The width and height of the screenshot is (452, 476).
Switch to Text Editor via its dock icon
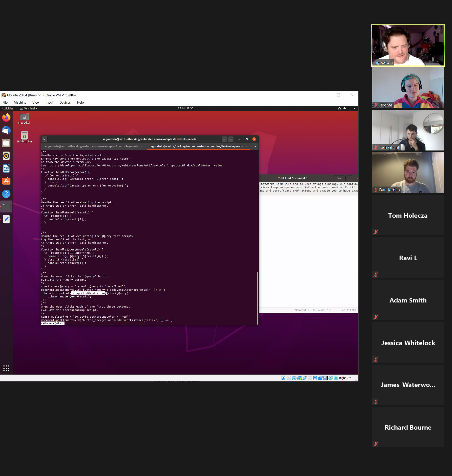[x=6, y=219]
